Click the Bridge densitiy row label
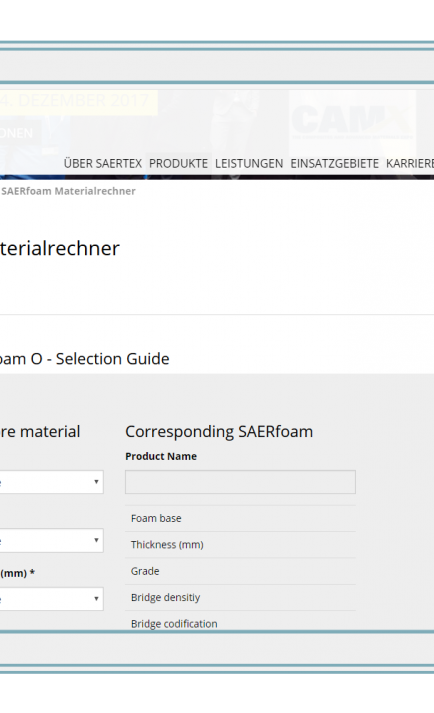 165,598
